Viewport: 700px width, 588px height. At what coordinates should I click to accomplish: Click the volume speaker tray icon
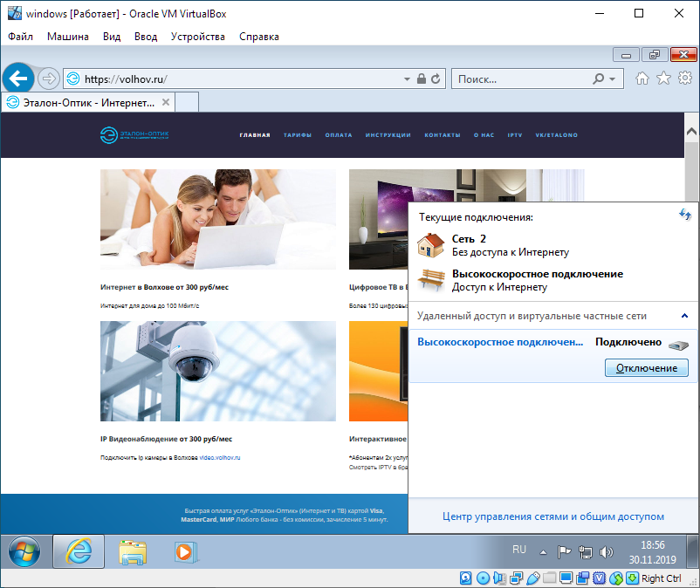pyautogui.click(x=607, y=551)
